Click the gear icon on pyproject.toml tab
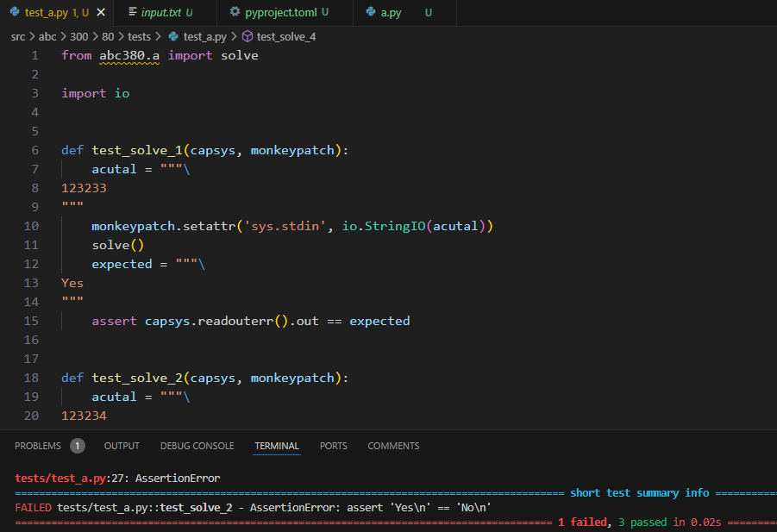 [235, 12]
